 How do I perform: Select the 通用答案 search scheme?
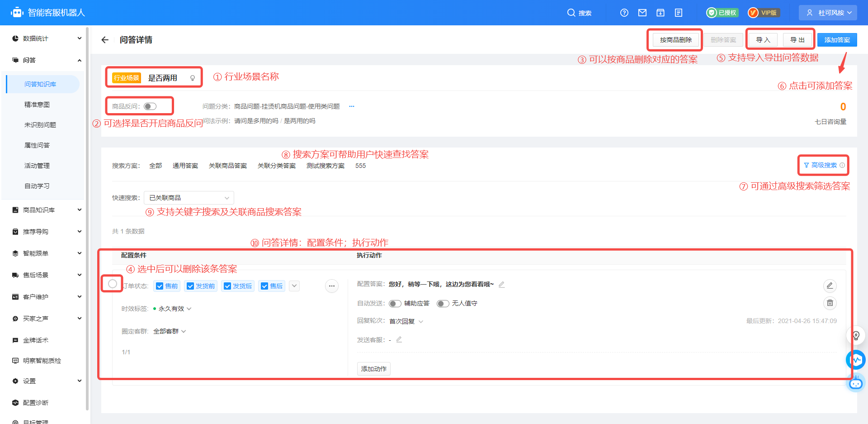pos(185,166)
